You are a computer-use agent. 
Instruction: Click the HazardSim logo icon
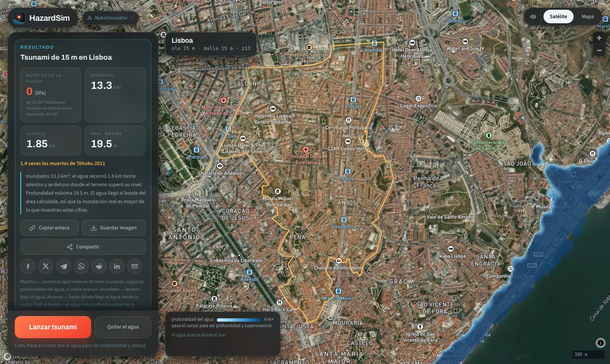click(x=19, y=18)
